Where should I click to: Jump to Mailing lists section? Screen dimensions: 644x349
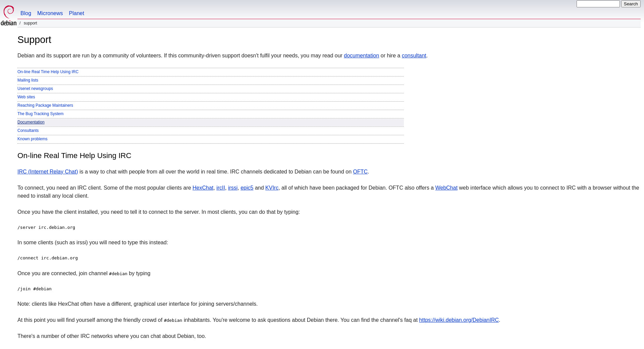(x=28, y=80)
